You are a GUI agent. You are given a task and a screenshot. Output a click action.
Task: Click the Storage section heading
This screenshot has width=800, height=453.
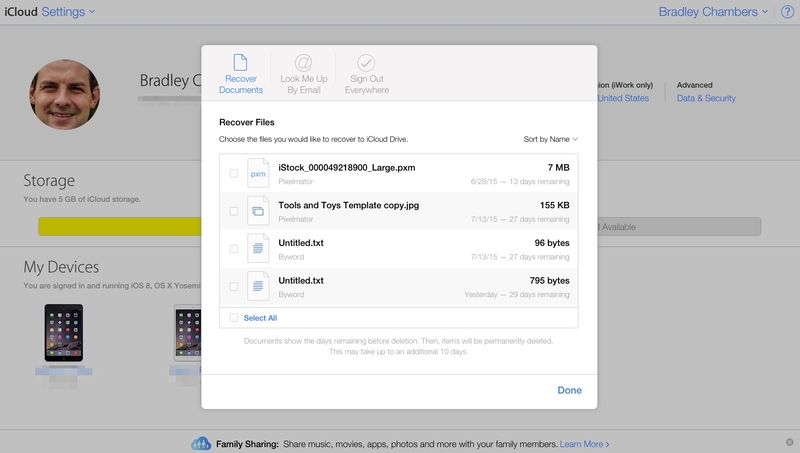point(49,181)
